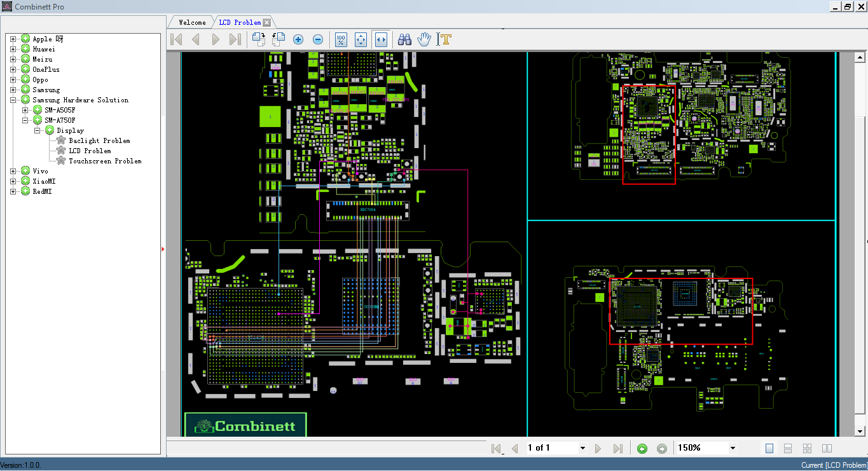The width and height of the screenshot is (868, 471).
Task: Go to last page in top toolbar
Action: 235,39
